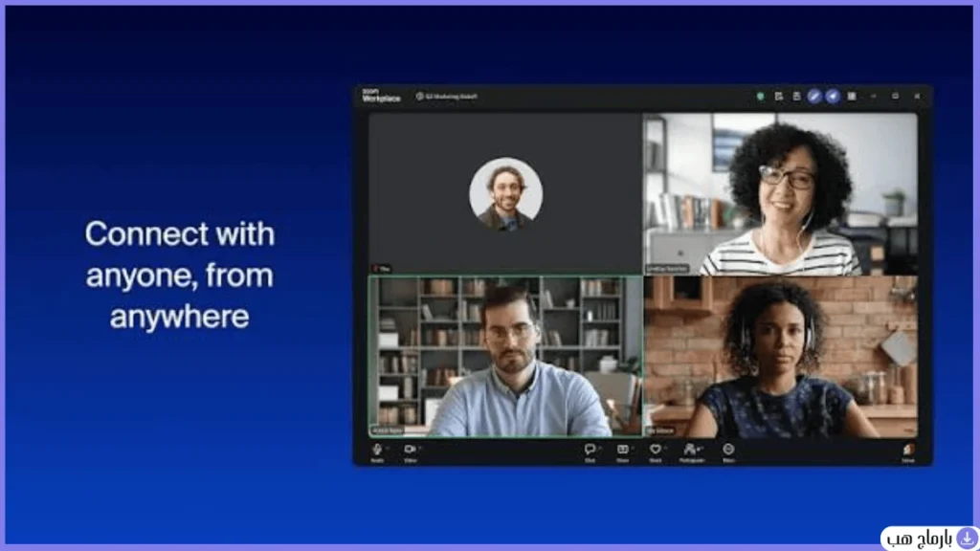Select the avatar tile with camera off

click(x=505, y=193)
